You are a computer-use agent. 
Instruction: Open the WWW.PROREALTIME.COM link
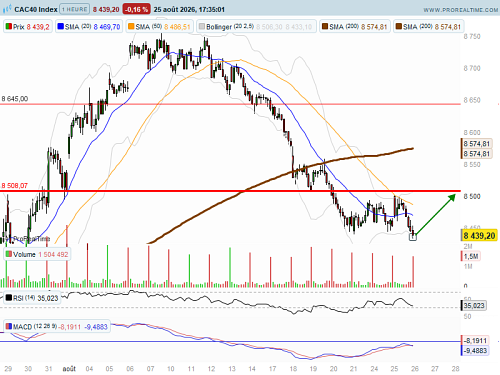461,10
